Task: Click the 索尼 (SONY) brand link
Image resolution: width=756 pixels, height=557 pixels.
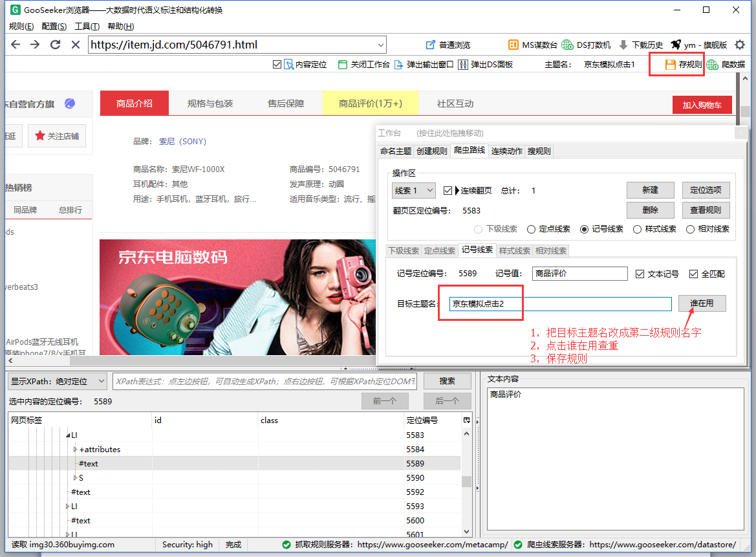Action: pos(183,141)
